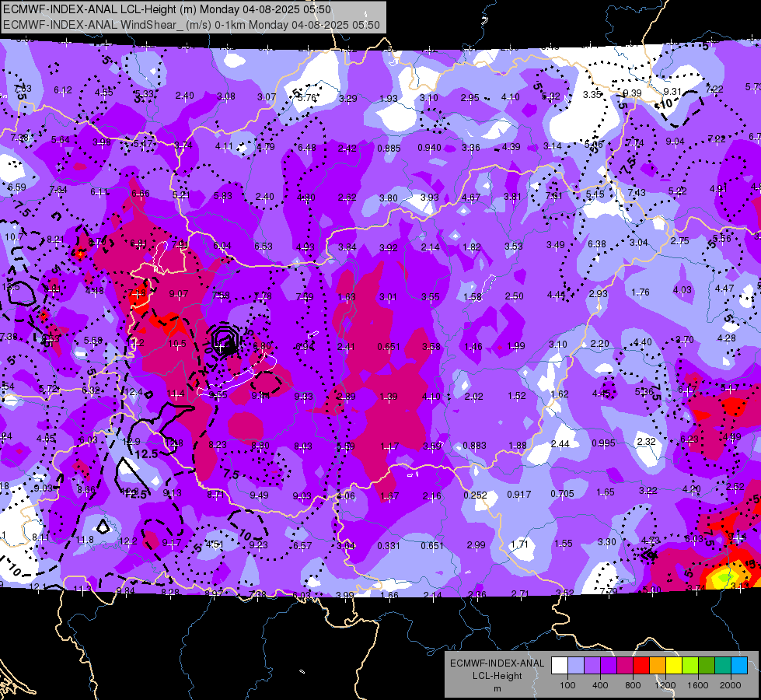Click the '4.67' grid value

tap(471, 198)
